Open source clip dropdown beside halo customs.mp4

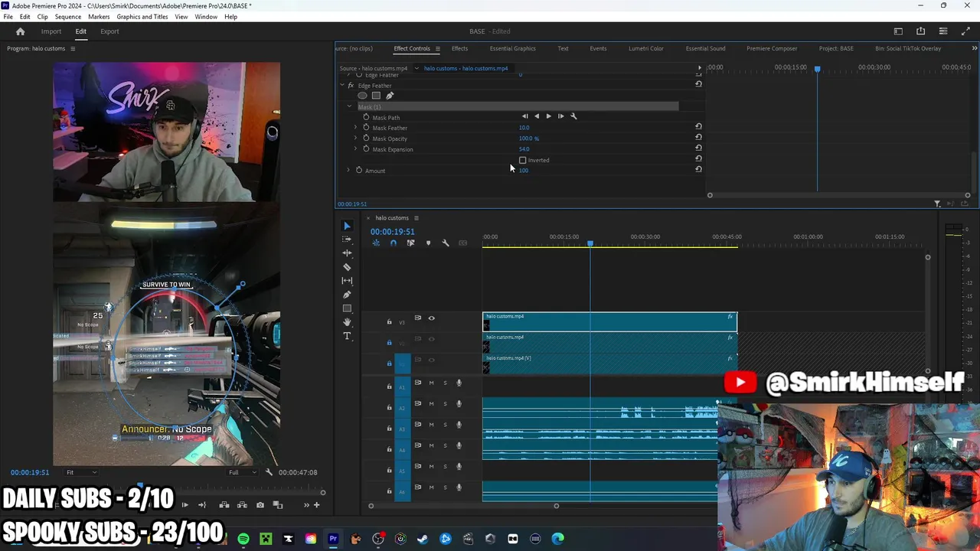tap(416, 68)
